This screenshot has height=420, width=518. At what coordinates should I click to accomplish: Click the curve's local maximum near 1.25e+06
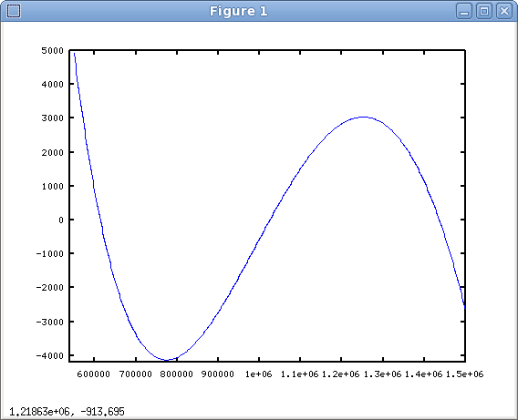[x=363, y=117]
